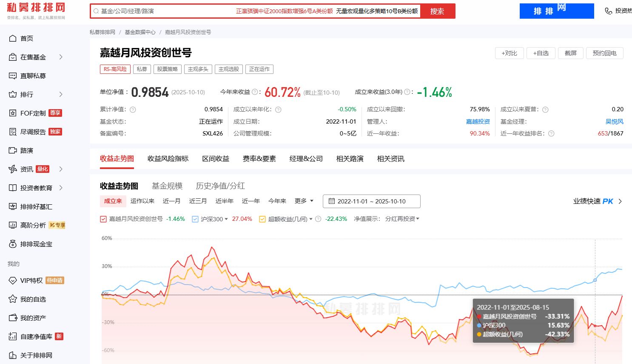Screen dimensions: 632x364
Task: Toggle the 超额收益(几何) checkbox
Action: pyautogui.click(x=262, y=219)
